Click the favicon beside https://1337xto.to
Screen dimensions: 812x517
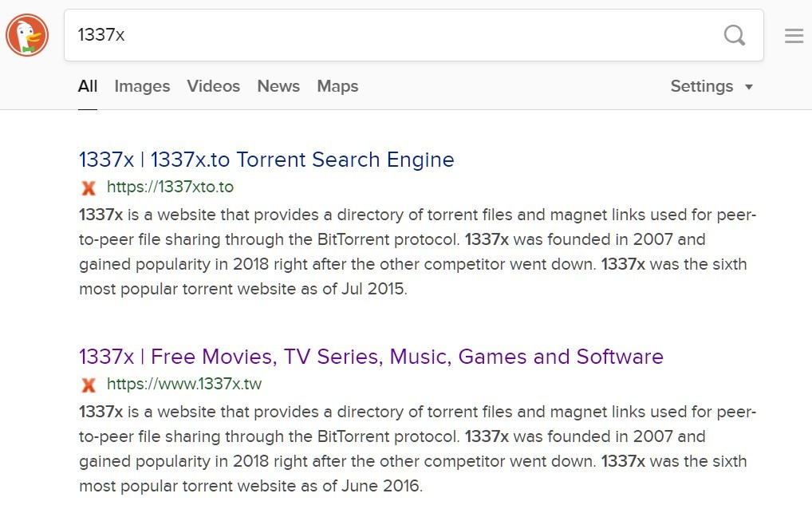click(89, 187)
